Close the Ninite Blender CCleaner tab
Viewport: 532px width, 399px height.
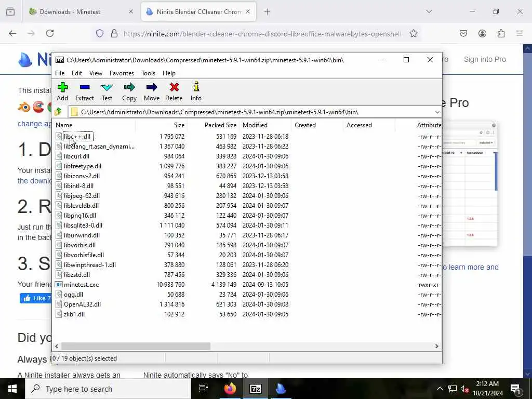248,11
